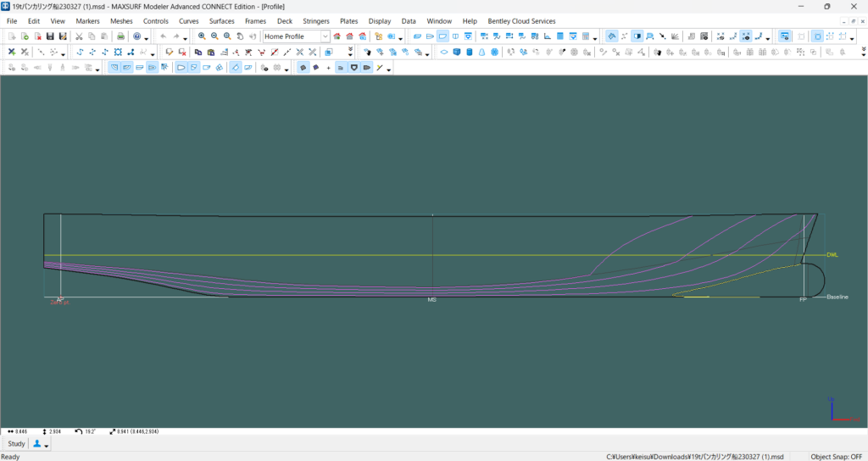868x461 pixels.
Task: Toggle the half-shaded rendering button
Action: [637, 36]
